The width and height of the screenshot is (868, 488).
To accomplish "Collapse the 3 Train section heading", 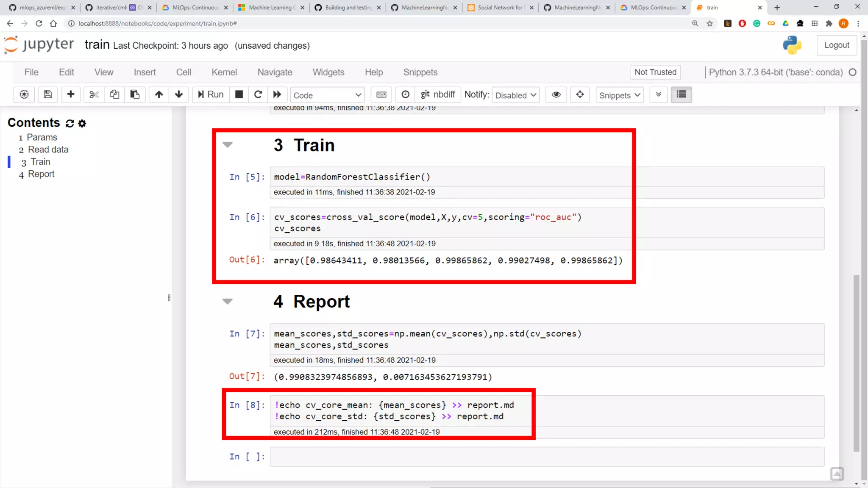I will tap(228, 145).
